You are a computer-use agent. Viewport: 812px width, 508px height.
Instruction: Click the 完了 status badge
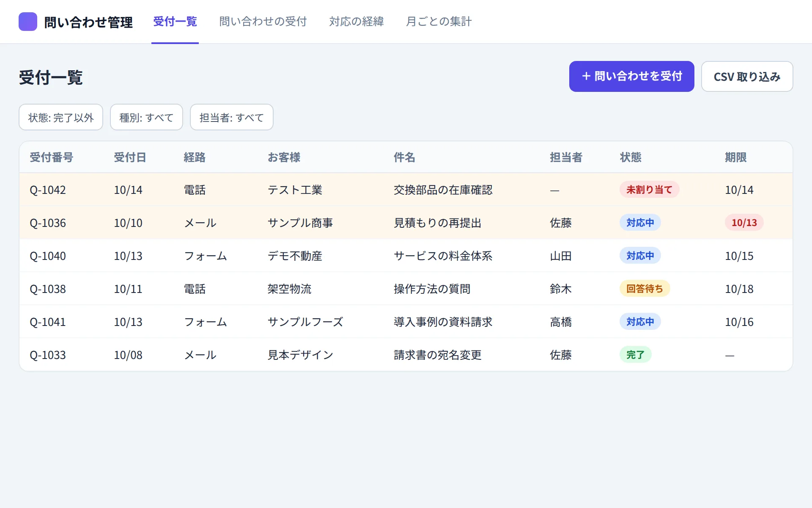tap(635, 355)
